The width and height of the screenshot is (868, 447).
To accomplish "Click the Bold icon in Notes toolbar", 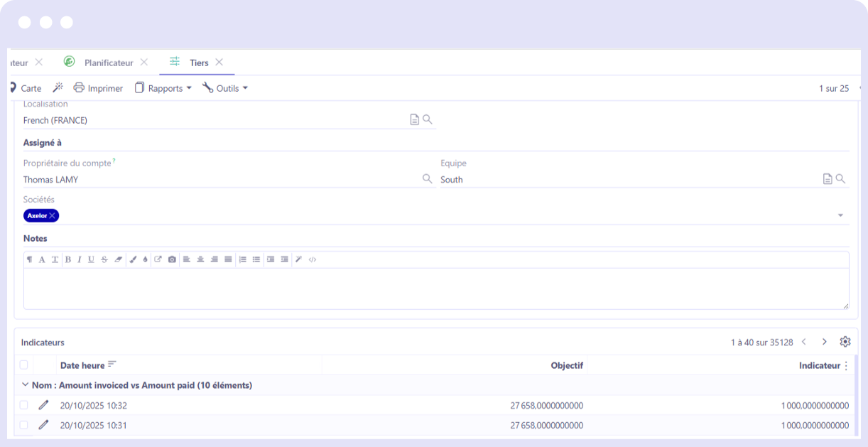I will click(68, 259).
